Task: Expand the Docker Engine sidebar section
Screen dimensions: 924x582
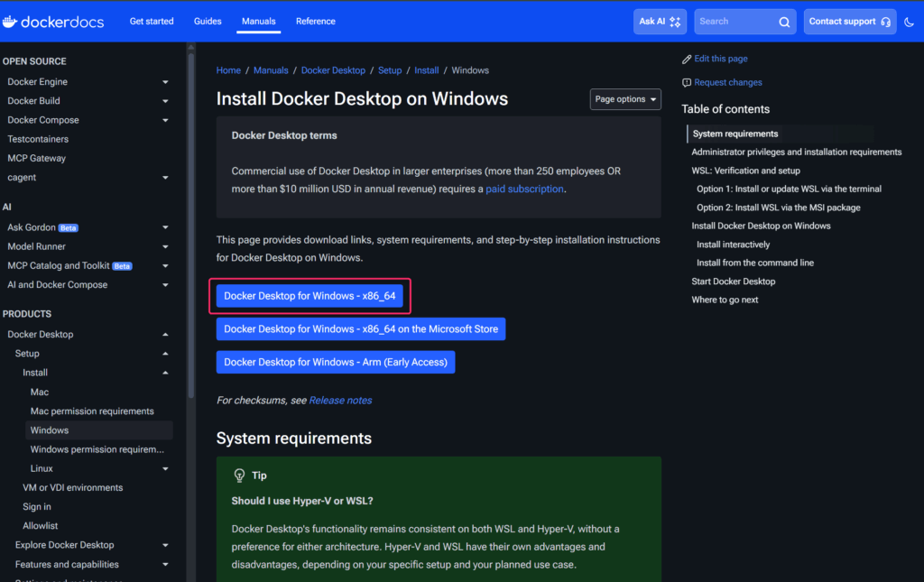Action: click(x=165, y=82)
